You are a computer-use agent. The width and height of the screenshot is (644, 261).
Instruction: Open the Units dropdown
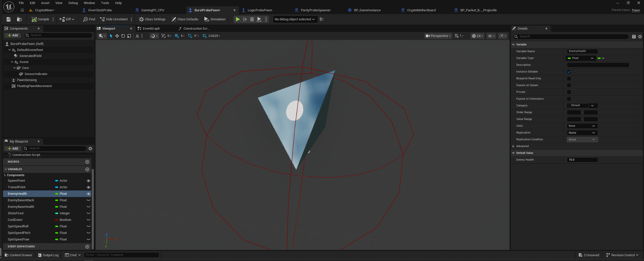click(582, 126)
